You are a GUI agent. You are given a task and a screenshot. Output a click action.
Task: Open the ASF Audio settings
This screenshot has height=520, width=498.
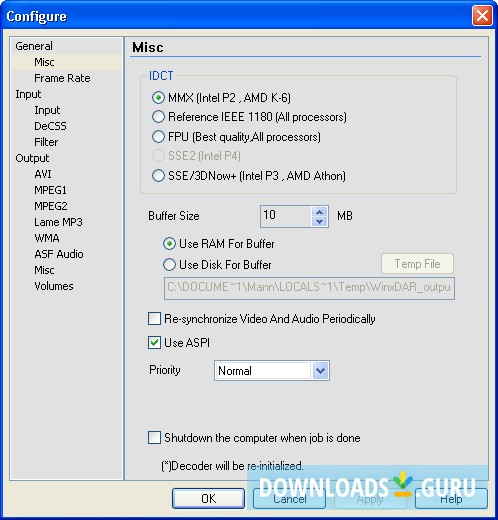click(x=59, y=254)
